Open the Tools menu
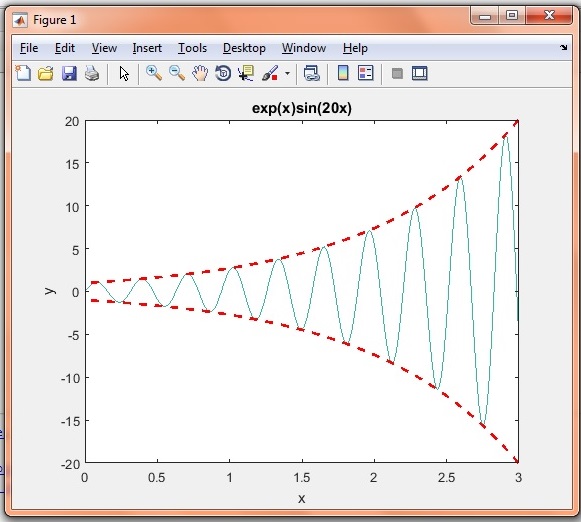The height and width of the screenshot is (522, 581). click(192, 48)
